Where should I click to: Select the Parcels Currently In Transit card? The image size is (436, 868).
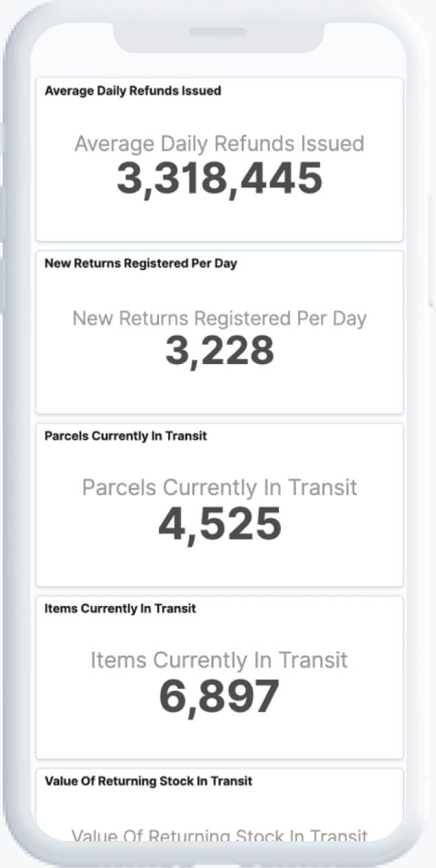click(219, 504)
